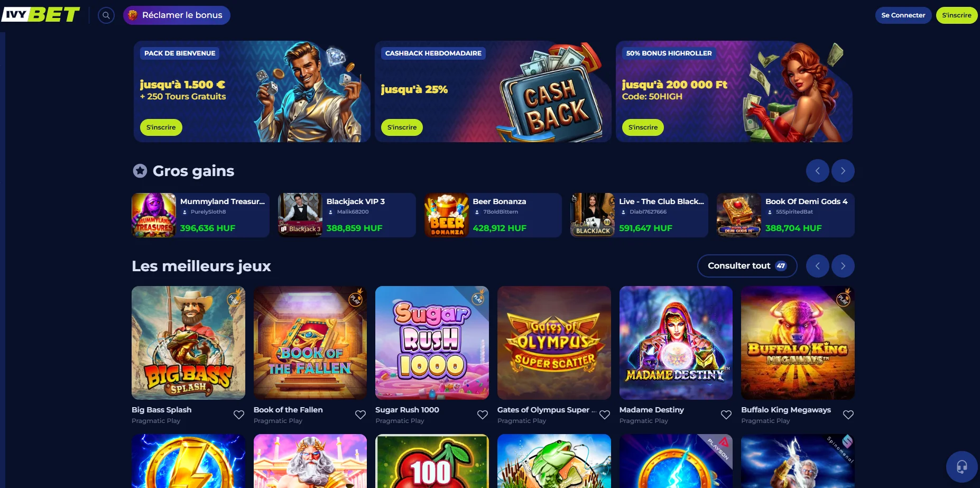Open the search magnifier icon
Screen dimensions: 980x488
coord(106,15)
